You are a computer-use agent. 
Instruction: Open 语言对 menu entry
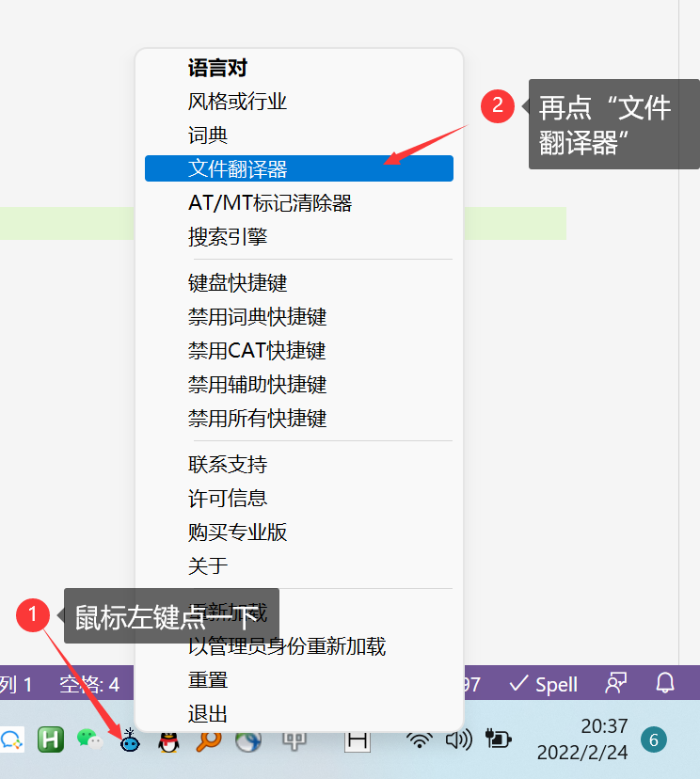217,68
